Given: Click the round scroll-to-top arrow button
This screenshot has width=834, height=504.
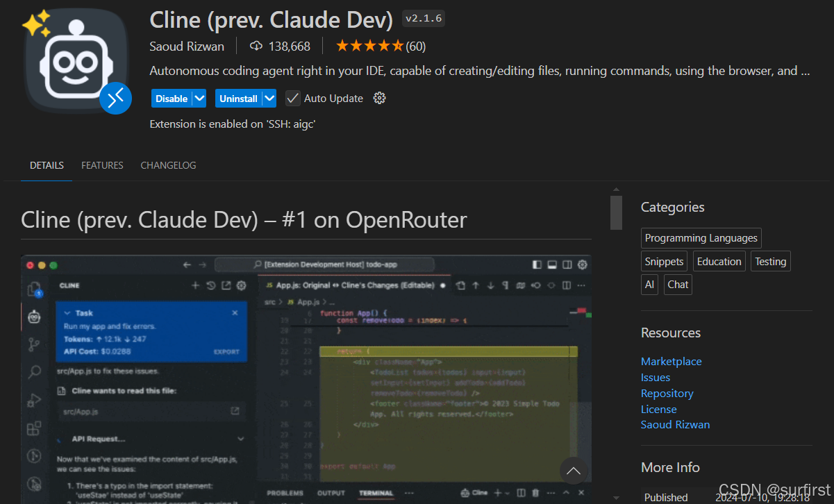Looking at the screenshot, I should pyautogui.click(x=574, y=471).
